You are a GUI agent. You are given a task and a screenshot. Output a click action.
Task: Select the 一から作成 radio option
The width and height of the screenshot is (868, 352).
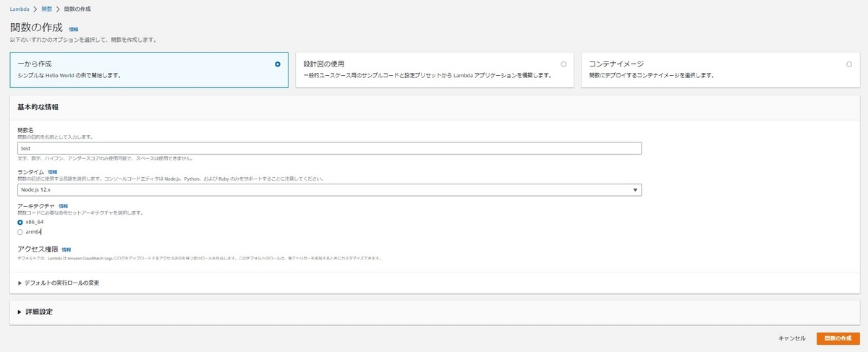(x=278, y=64)
